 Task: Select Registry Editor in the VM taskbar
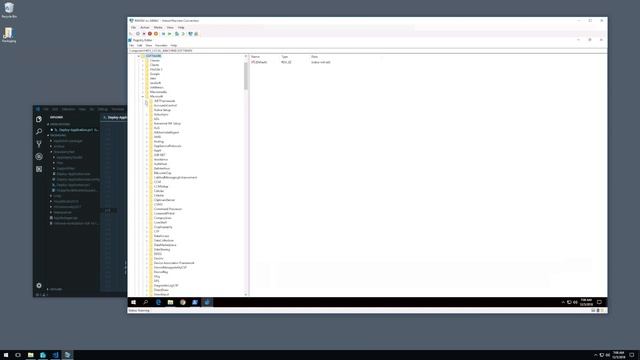[x=207, y=302]
